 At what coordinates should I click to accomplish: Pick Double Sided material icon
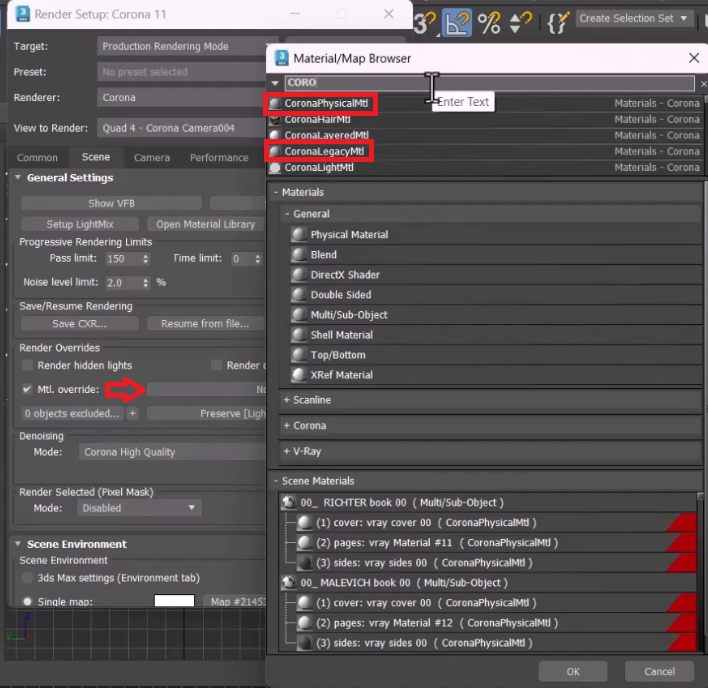point(298,294)
